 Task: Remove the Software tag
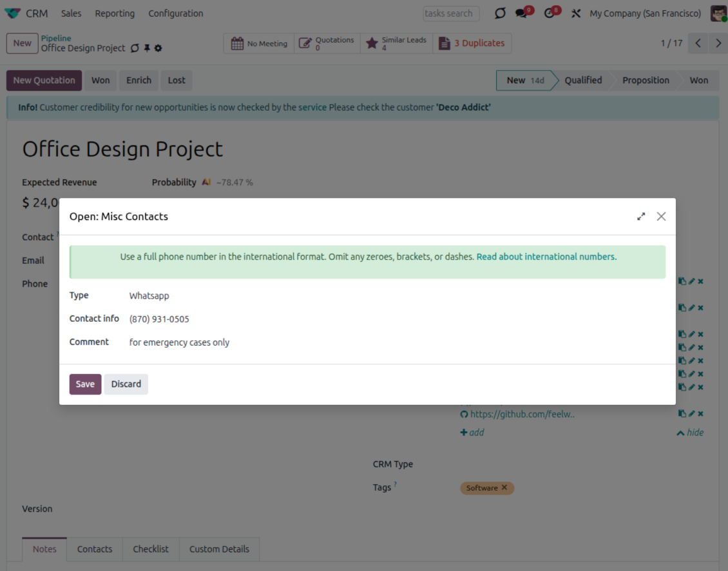[504, 488]
